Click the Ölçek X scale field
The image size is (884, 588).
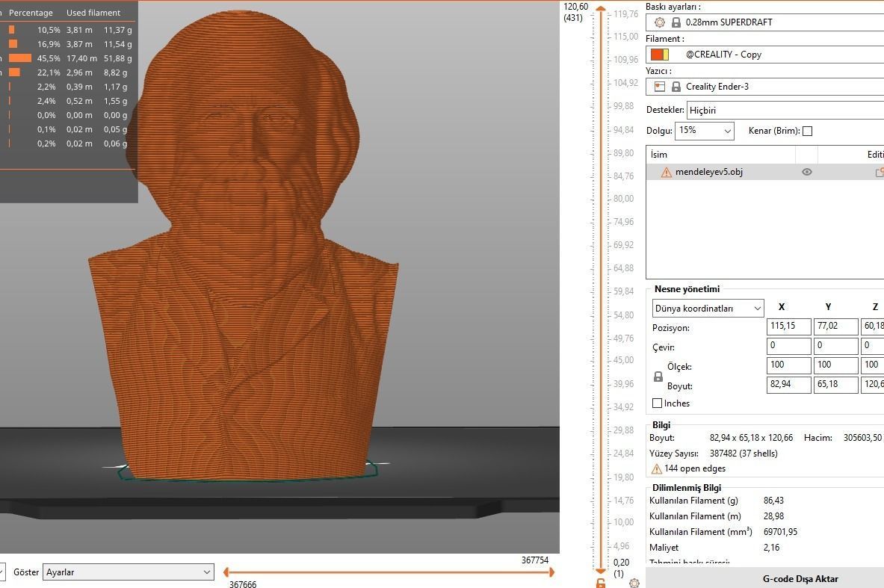pos(788,365)
